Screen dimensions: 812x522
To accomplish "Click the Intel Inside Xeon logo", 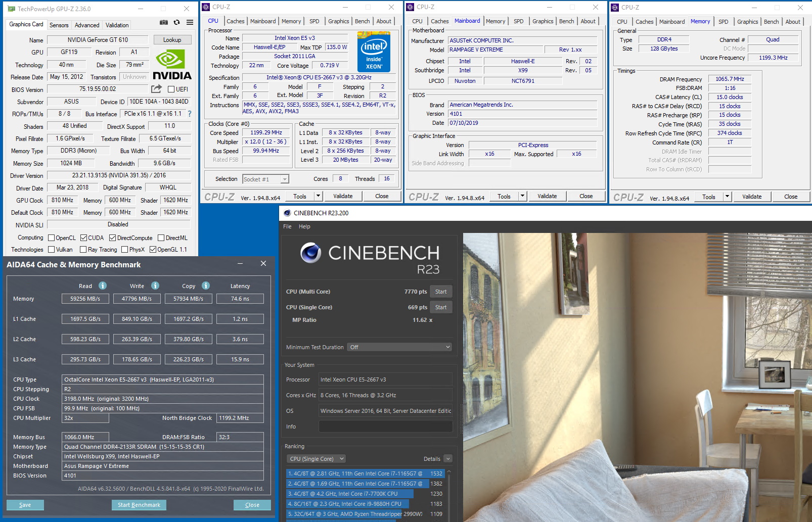I will click(x=374, y=52).
